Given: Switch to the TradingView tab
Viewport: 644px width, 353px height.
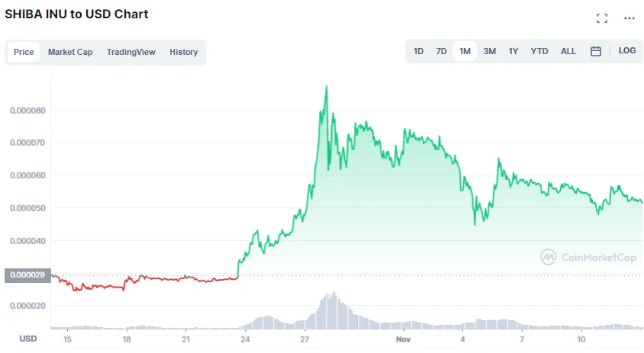Looking at the screenshot, I should click(x=131, y=52).
